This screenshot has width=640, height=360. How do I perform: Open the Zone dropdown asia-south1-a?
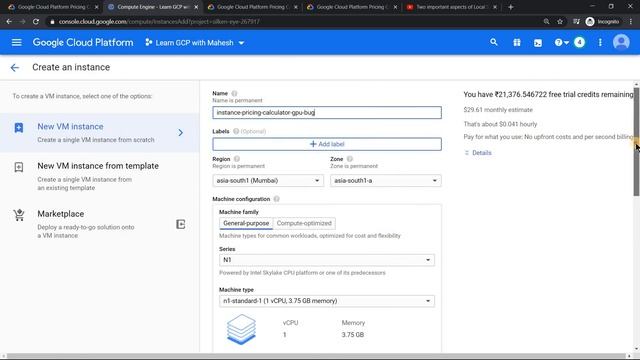point(385,180)
